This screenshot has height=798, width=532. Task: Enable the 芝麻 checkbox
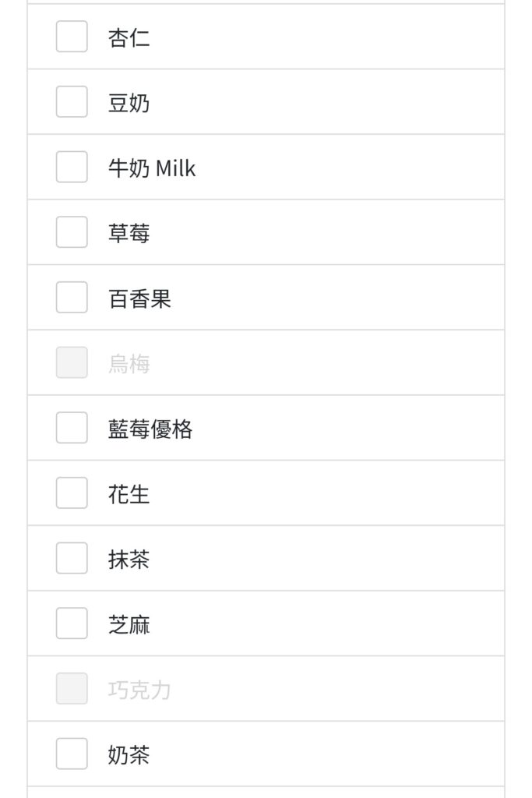pyautogui.click(x=72, y=623)
